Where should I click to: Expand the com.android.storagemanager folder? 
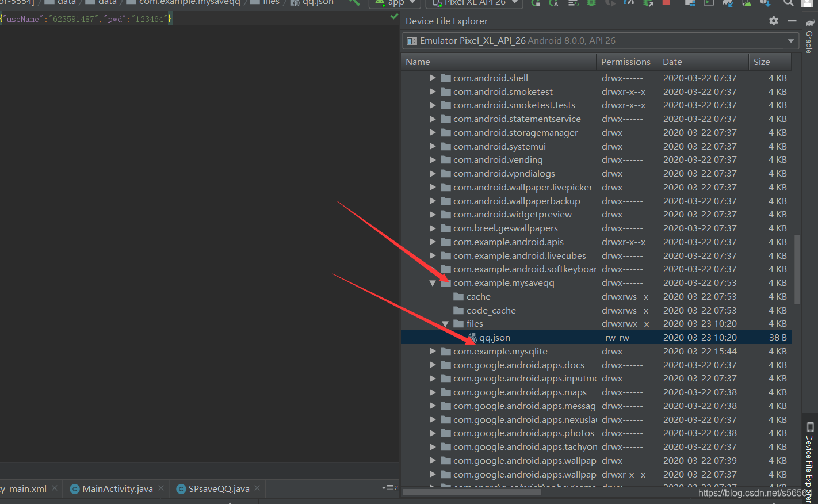pyautogui.click(x=433, y=133)
